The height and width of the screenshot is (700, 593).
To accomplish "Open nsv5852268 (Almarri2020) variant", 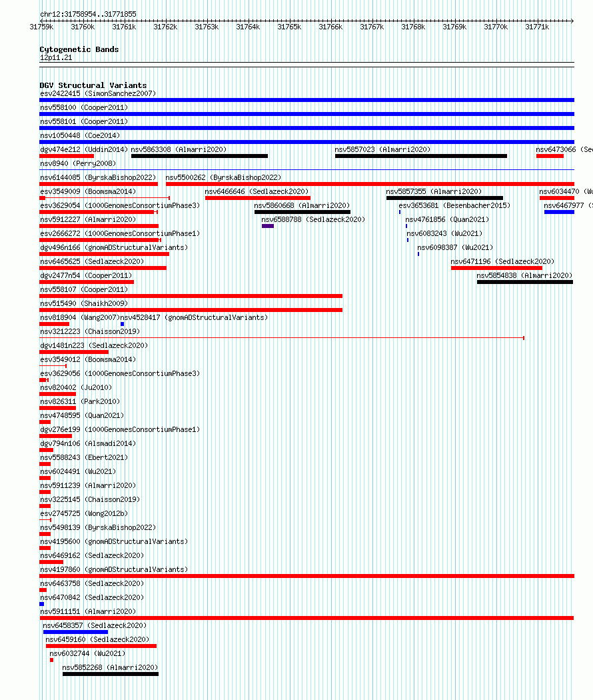I will point(110,667).
